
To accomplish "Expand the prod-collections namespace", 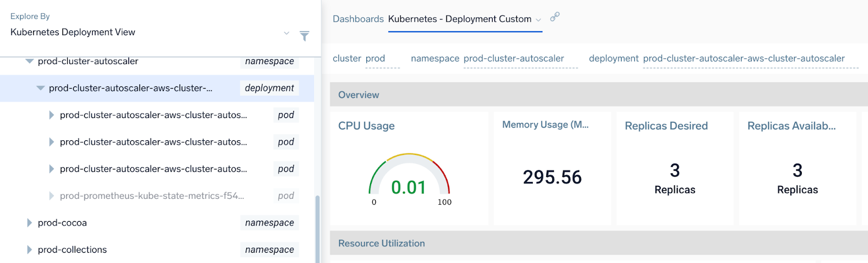I will click(x=30, y=250).
